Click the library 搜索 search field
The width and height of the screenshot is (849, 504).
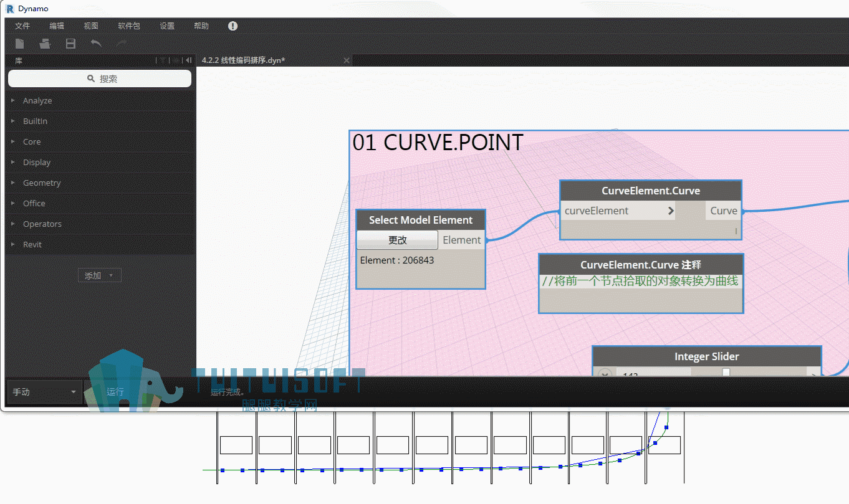pos(100,78)
